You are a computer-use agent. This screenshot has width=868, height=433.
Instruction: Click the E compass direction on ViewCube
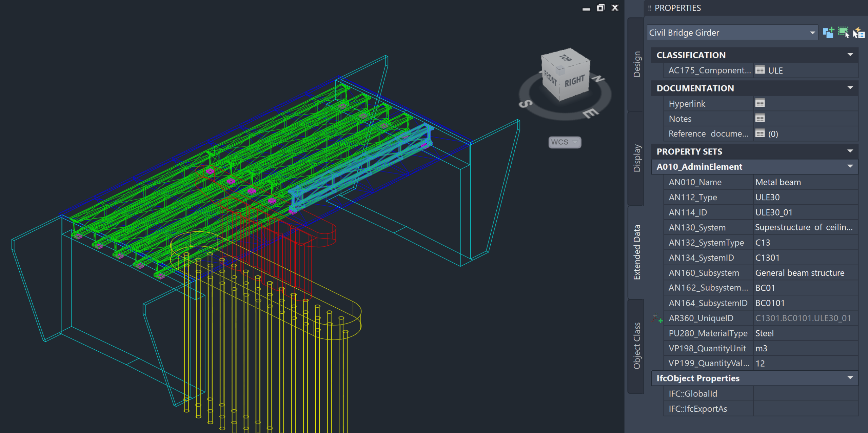590,113
